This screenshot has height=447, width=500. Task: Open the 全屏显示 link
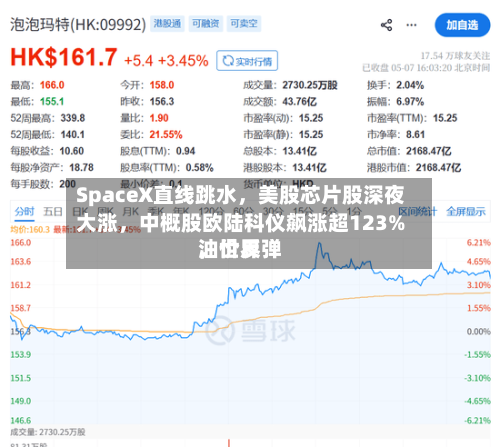pyautogui.click(x=466, y=211)
